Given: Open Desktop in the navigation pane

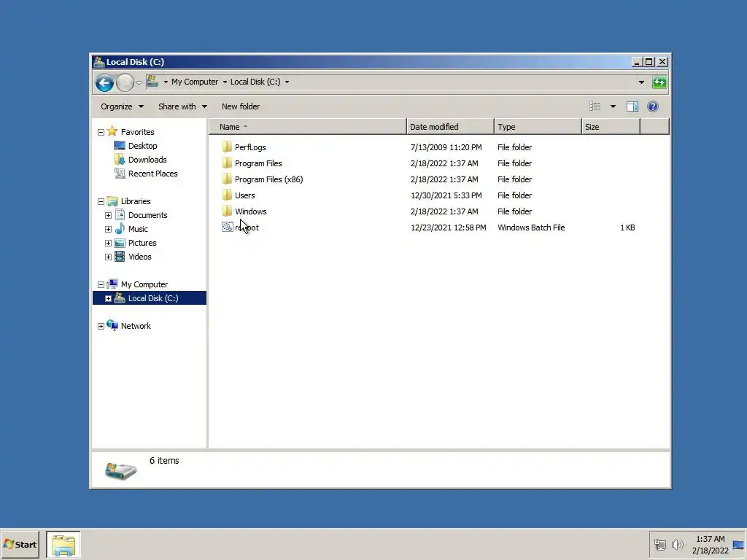Looking at the screenshot, I should click(142, 146).
